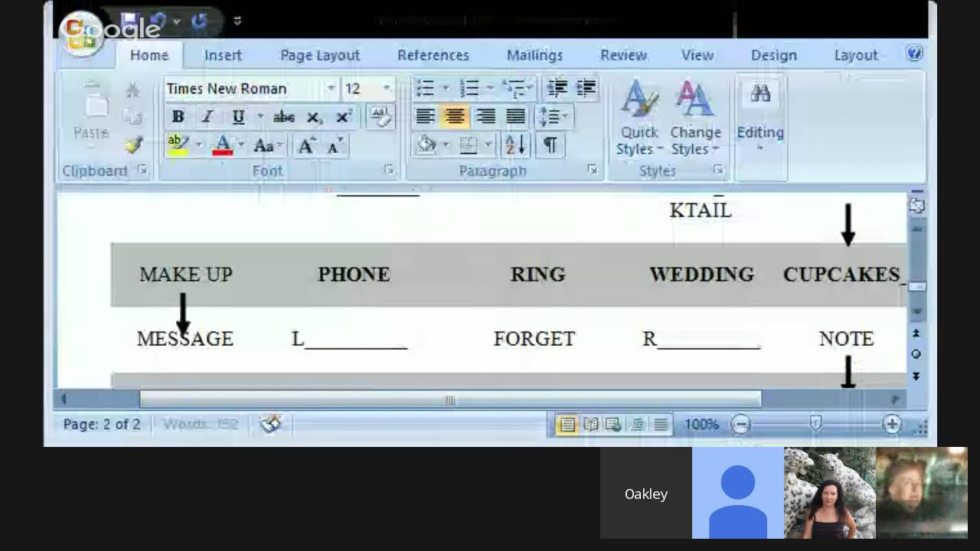The width and height of the screenshot is (980, 551).
Task: Open the Times New Roman font name dropdown
Action: (331, 89)
